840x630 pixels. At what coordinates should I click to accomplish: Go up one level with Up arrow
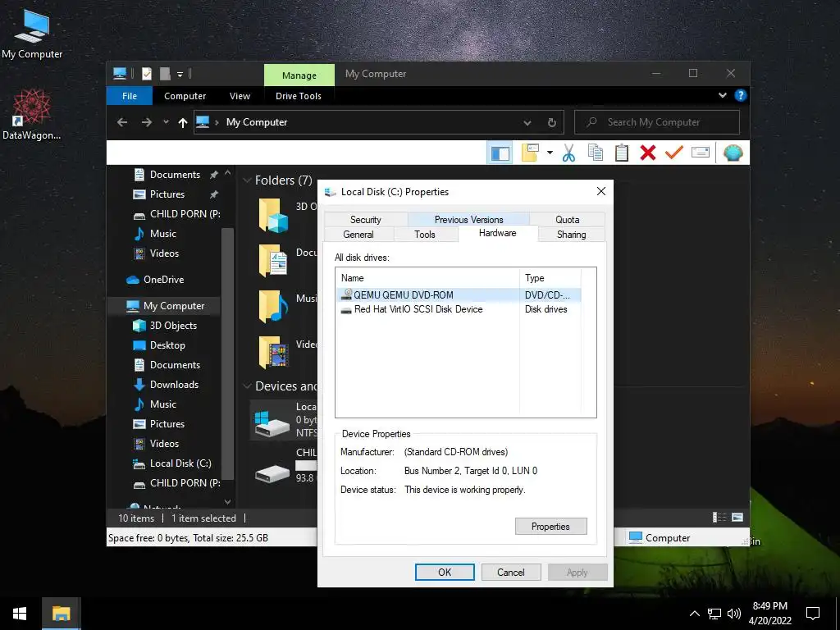point(183,123)
